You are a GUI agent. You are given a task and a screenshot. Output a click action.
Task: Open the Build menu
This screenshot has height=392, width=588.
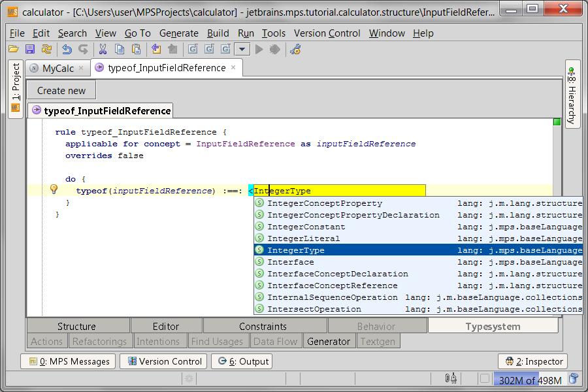click(218, 33)
